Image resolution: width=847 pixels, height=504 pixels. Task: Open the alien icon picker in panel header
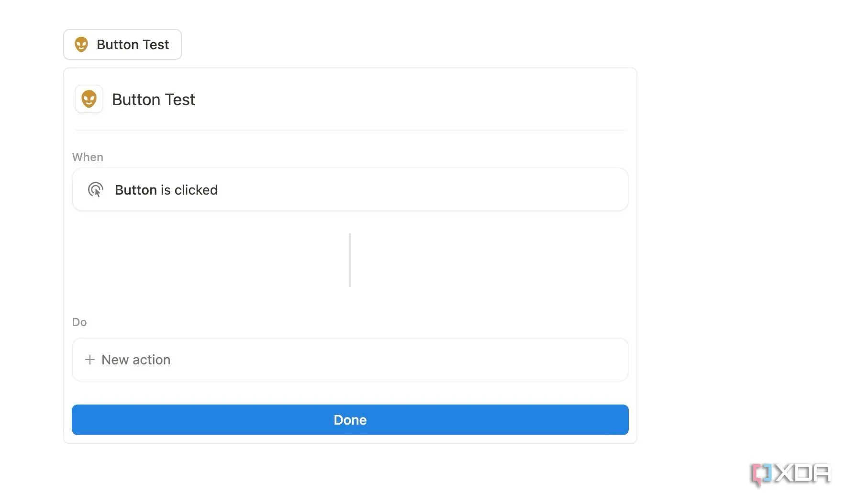89,99
